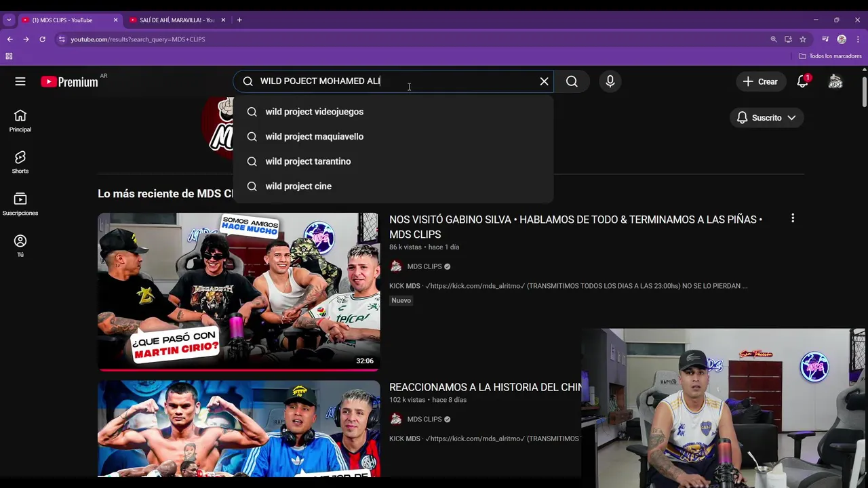The height and width of the screenshot is (488, 868).
Task: Select suggestion wild project cine
Action: (x=393, y=186)
